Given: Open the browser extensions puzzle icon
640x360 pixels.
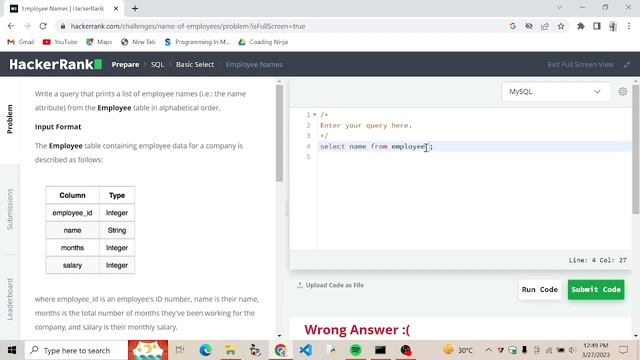Looking at the screenshot, I should click(580, 26).
